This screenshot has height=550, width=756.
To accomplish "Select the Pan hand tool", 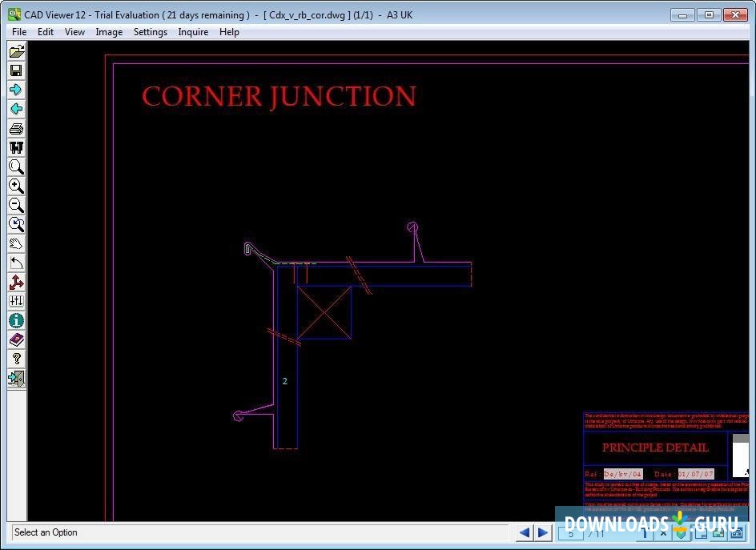I will point(16,244).
